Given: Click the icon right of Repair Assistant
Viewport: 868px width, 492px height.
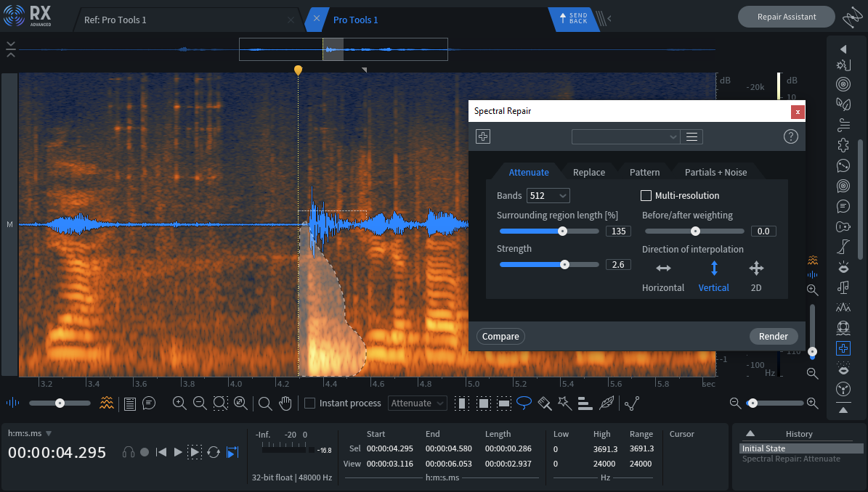Looking at the screenshot, I should click(x=852, y=17).
